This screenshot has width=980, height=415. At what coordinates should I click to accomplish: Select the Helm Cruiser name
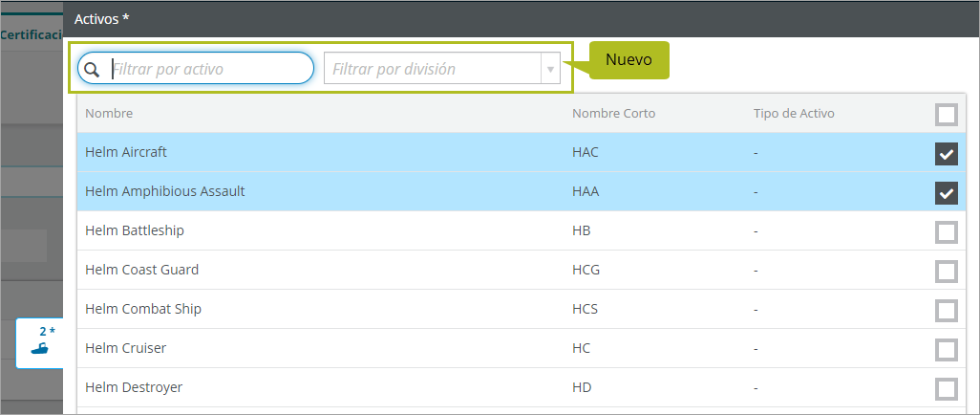pos(126,348)
